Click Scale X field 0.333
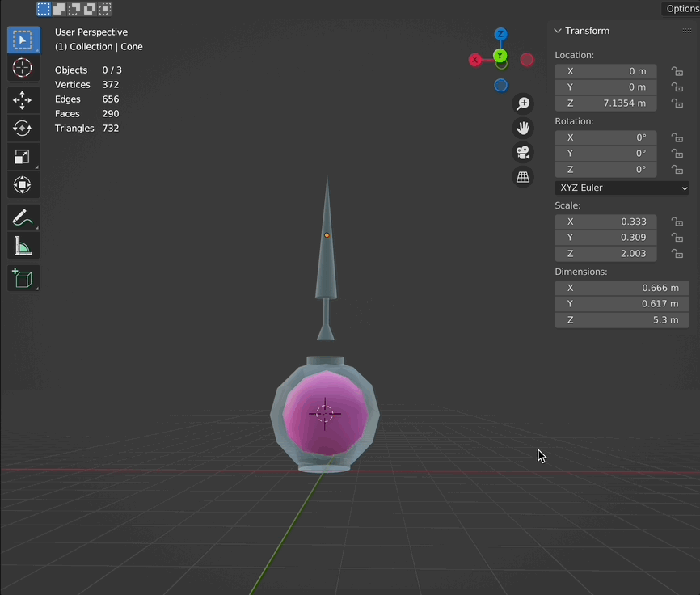The image size is (700, 595). [605, 222]
